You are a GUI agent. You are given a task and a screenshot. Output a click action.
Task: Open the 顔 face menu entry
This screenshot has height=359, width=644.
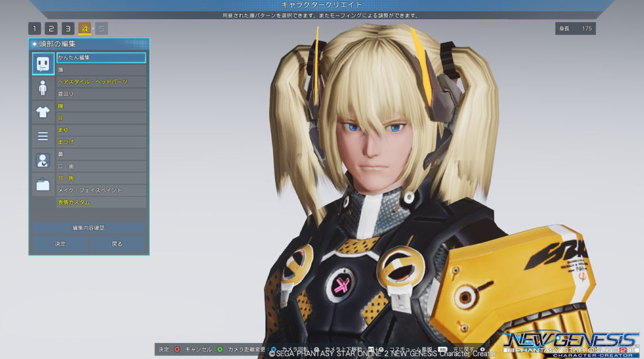tap(101, 70)
